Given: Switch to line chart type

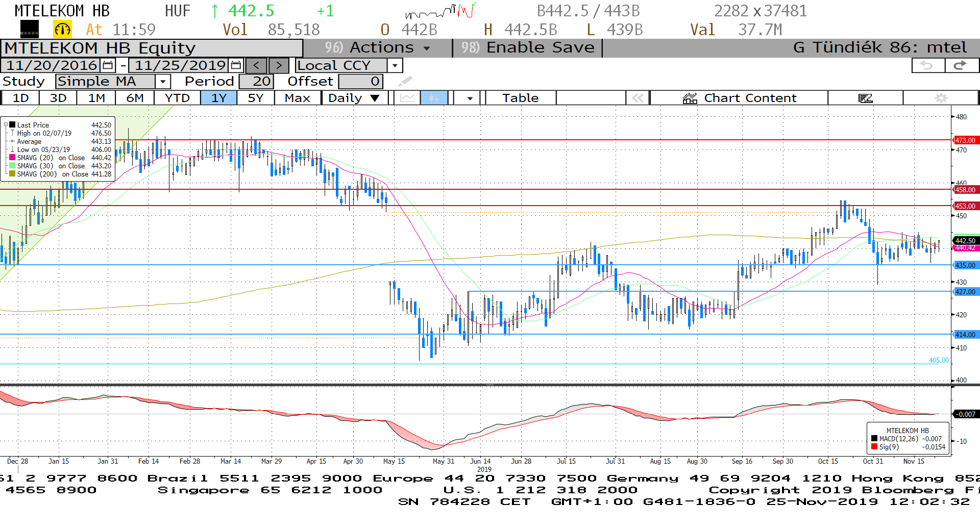Looking at the screenshot, I should (x=407, y=98).
